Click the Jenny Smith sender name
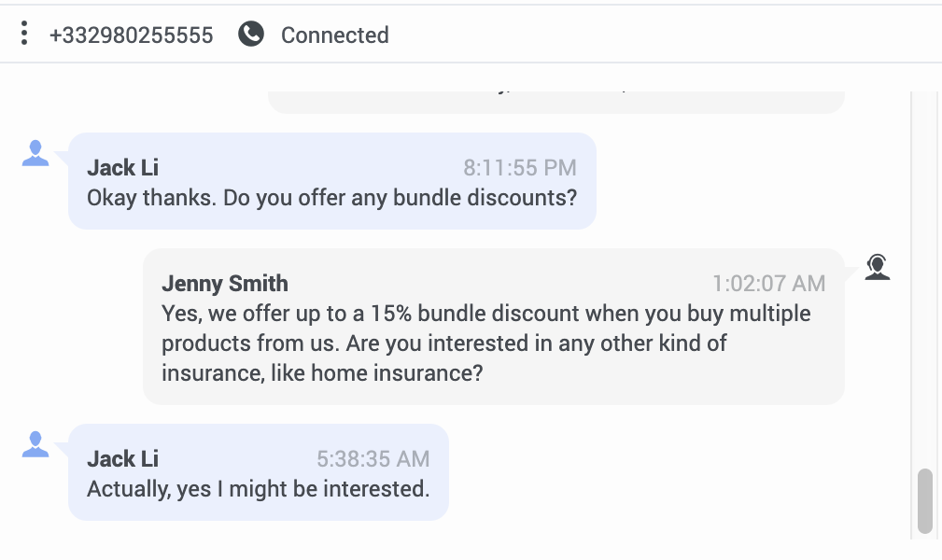Image resolution: width=942 pixels, height=560 pixels. pyautogui.click(x=225, y=284)
